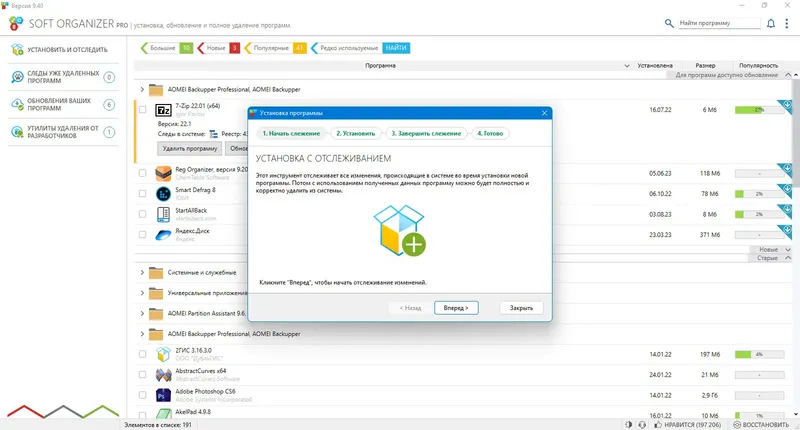Tick the checkbox for Reg Organizer

[x=142, y=173]
